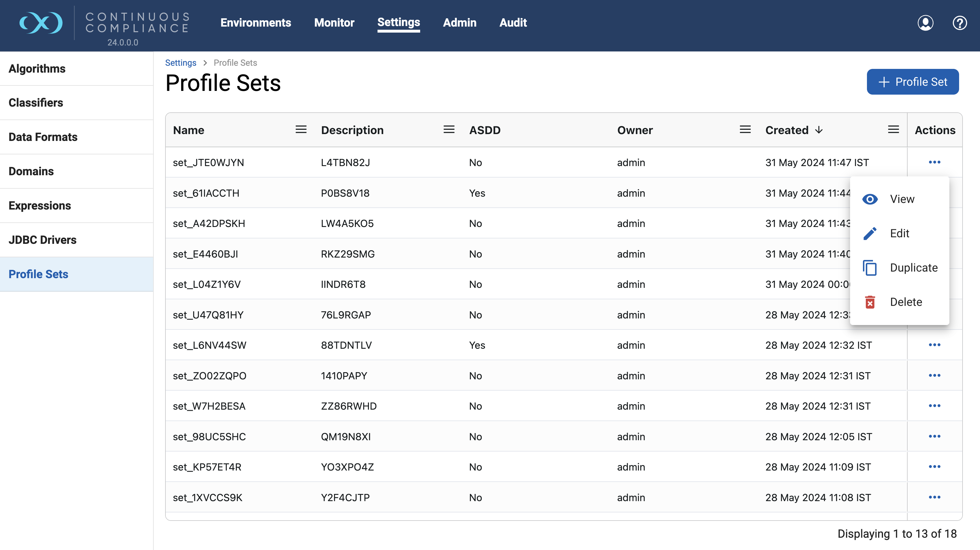Image resolution: width=980 pixels, height=550 pixels.
Task: Open actions menu for set_1XVCCS9K row
Action: click(935, 497)
